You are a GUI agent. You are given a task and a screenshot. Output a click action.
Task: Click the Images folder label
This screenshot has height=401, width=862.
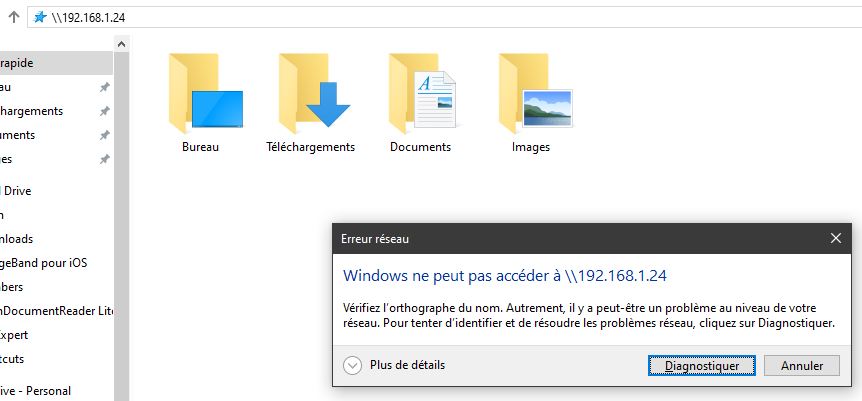[x=531, y=147]
